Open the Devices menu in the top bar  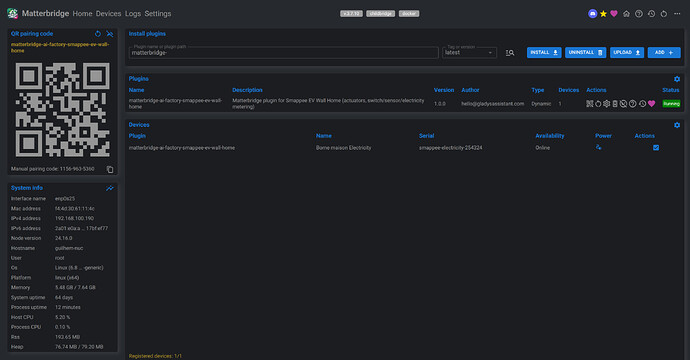tap(108, 14)
